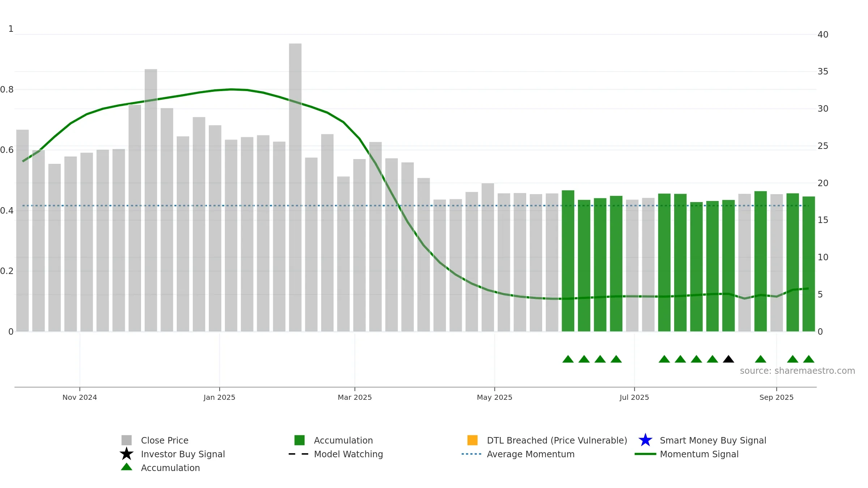
Task: Toggle the Close Price legend entry
Action: click(x=165, y=440)
